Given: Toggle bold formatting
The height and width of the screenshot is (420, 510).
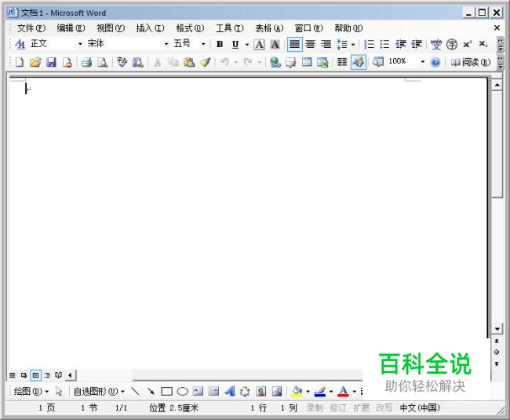Looking at the screenshot, I should pyautogui.click(x=220, y=44).
